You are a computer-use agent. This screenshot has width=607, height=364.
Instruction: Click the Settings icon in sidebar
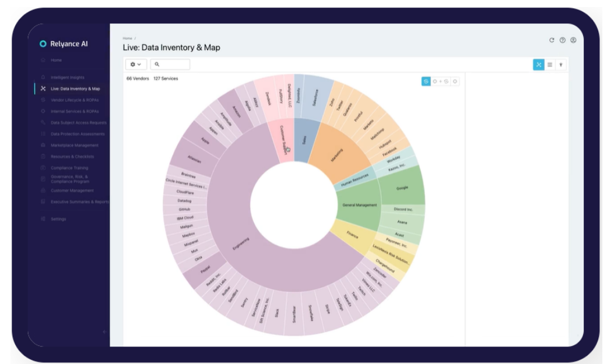(43, 219)
